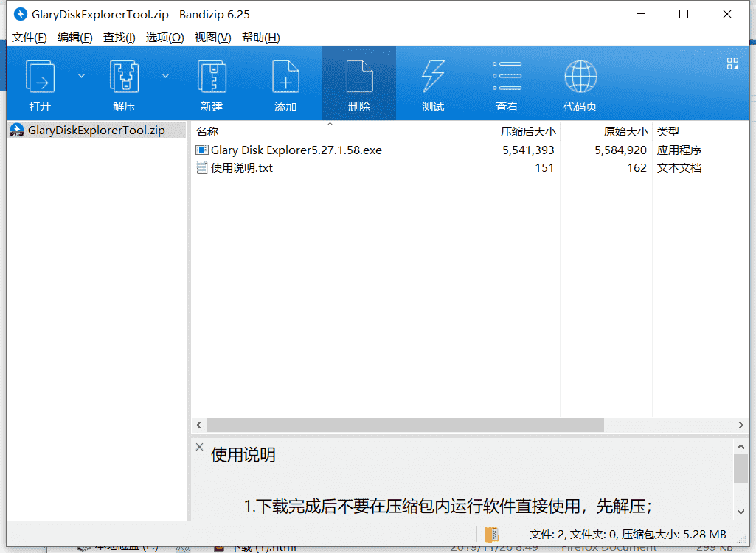Viewport: 756px width, 553px height.
Task: Click the 解压 (Extract) toolbar icon
Action: point(124,77)
